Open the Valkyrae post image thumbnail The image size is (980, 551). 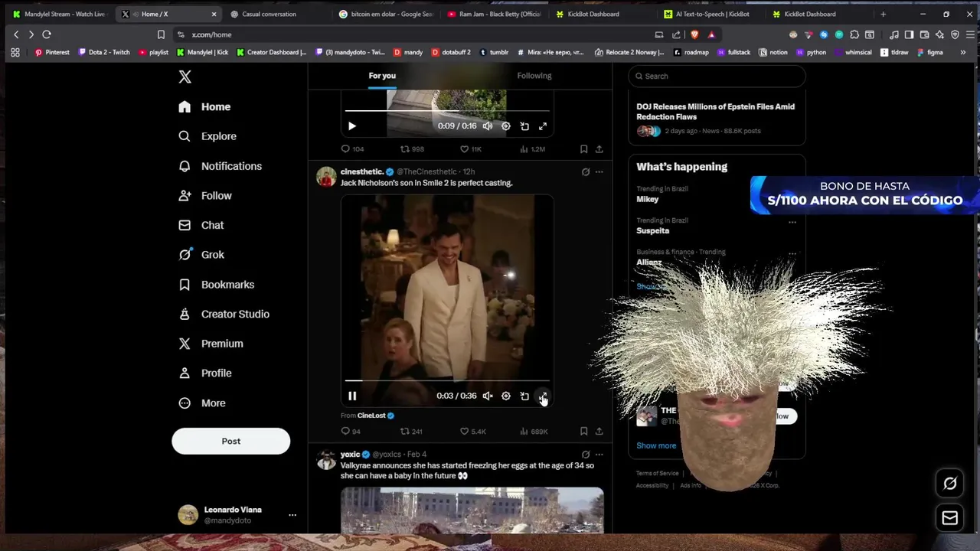coord(472,510)
